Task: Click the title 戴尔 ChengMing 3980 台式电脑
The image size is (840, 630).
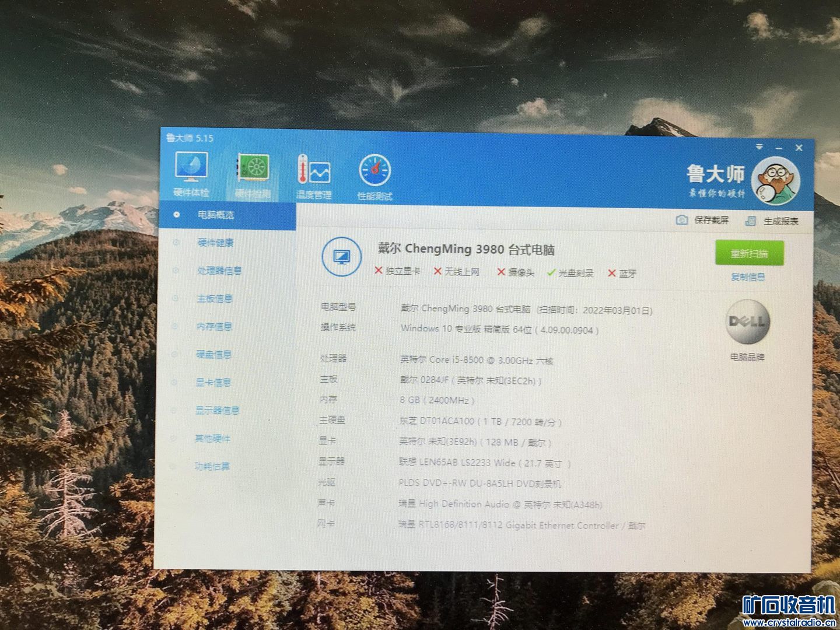Action: [x=466, y=249]
